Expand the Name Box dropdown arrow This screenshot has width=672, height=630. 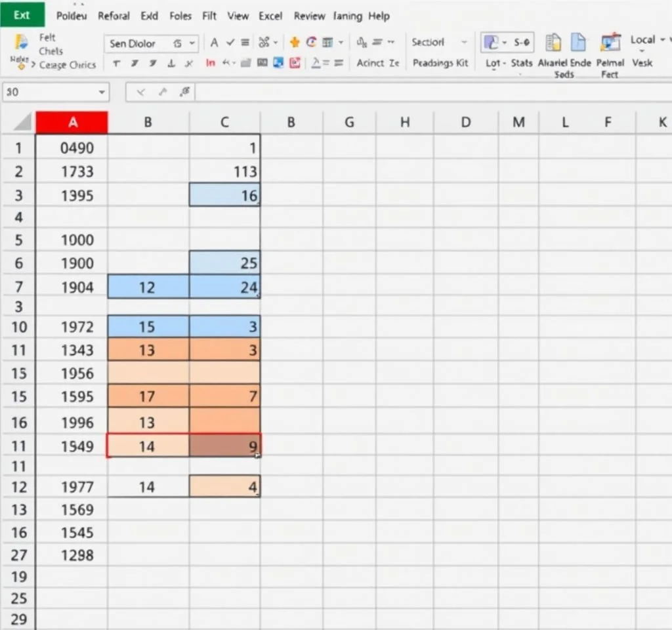point(102,93)
